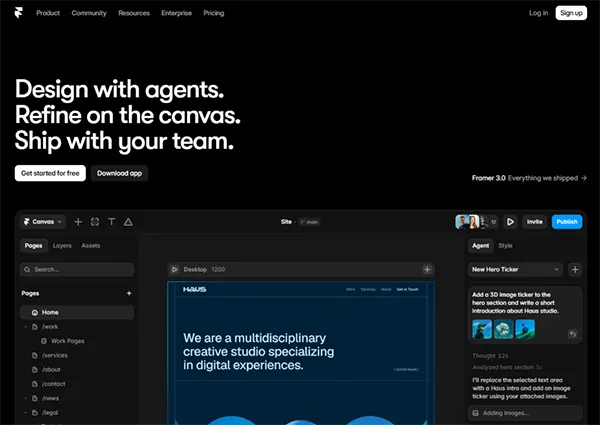600x425 pixels.
Task: Click Get started for free
Action: pyautogui.click(x=50, y=173)
